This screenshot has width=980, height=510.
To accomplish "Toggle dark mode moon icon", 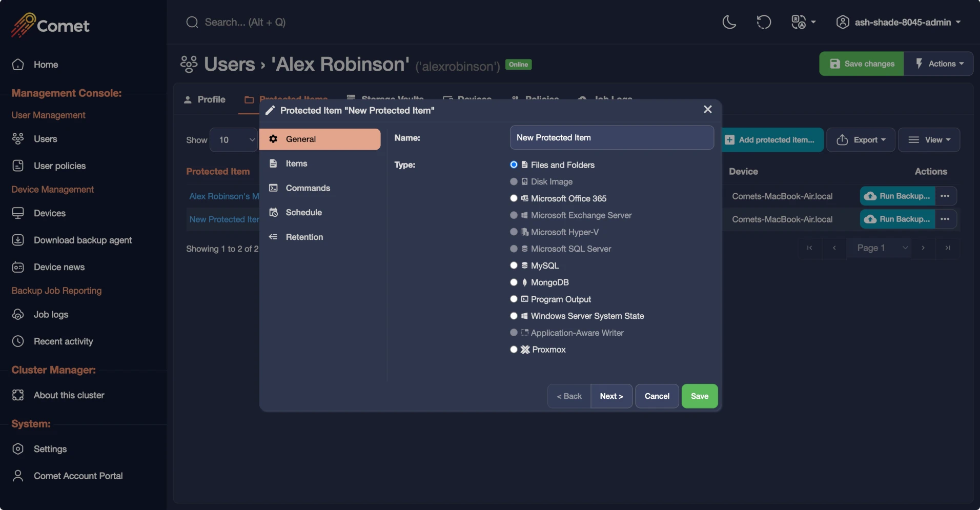I will (729, 22).
